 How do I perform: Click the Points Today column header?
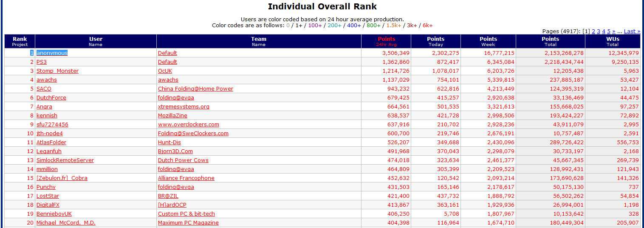pyautogui.click(x=435, y=41)
